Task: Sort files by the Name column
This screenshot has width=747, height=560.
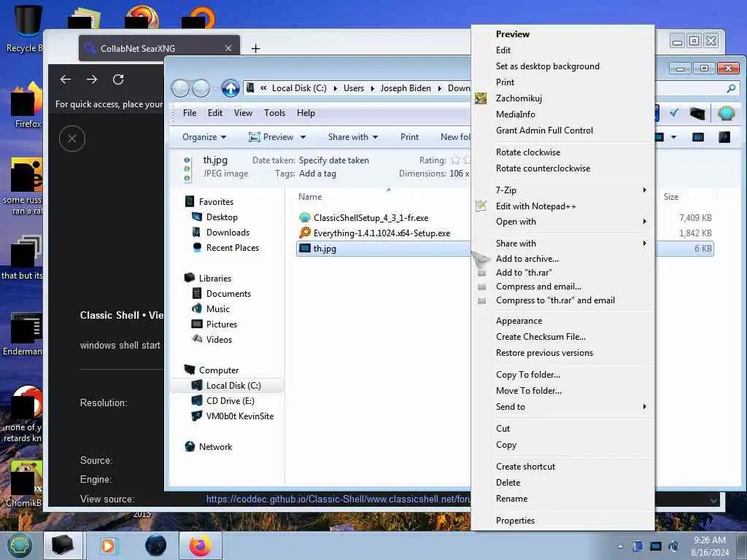Action: (310, 197)
